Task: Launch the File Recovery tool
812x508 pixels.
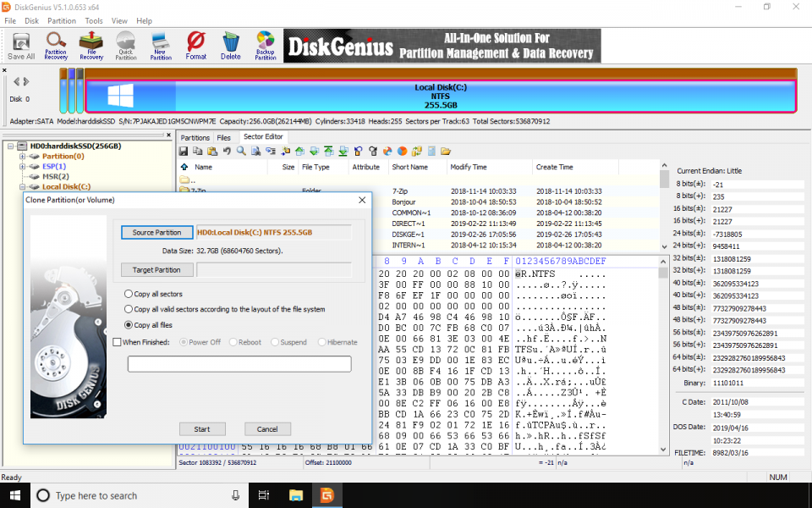Action: click(x=91, y=46)
